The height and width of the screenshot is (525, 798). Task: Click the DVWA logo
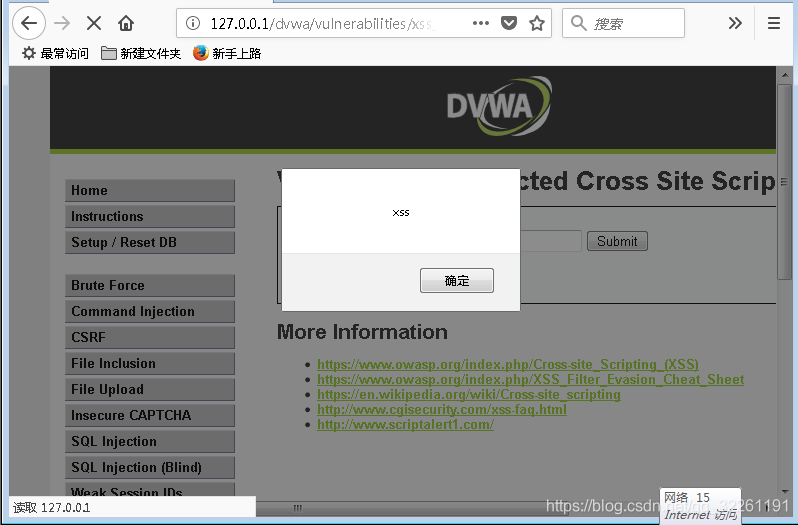coord(499,106)
